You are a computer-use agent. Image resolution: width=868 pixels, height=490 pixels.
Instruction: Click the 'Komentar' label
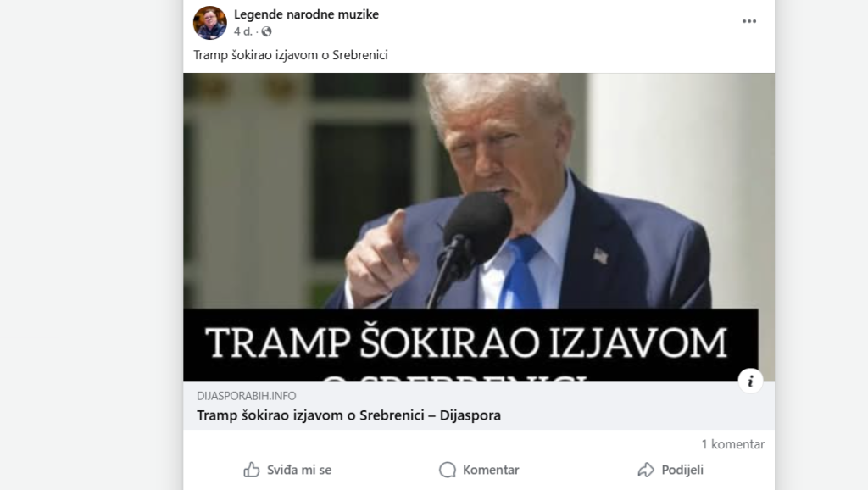click(491, 470)
